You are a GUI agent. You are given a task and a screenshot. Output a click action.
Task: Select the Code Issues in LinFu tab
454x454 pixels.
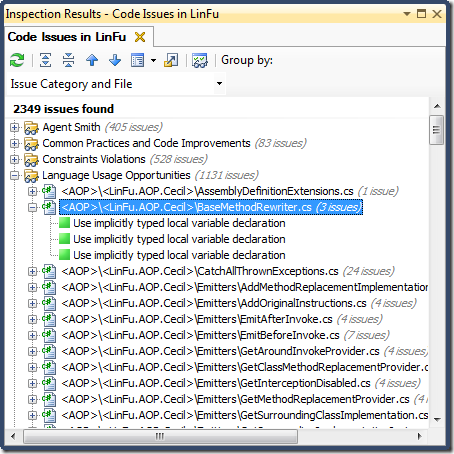click(67, 37)
